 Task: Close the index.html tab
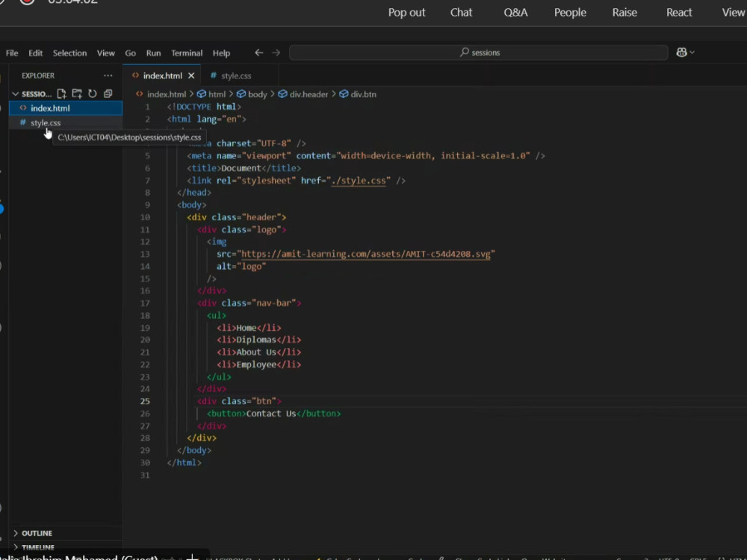pyautogui.click(x=191, y=75)
